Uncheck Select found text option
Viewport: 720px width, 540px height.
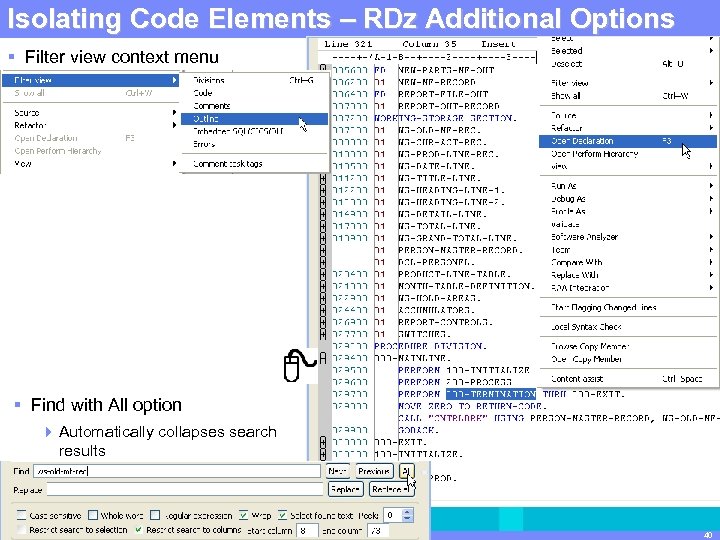coord(282,515)
